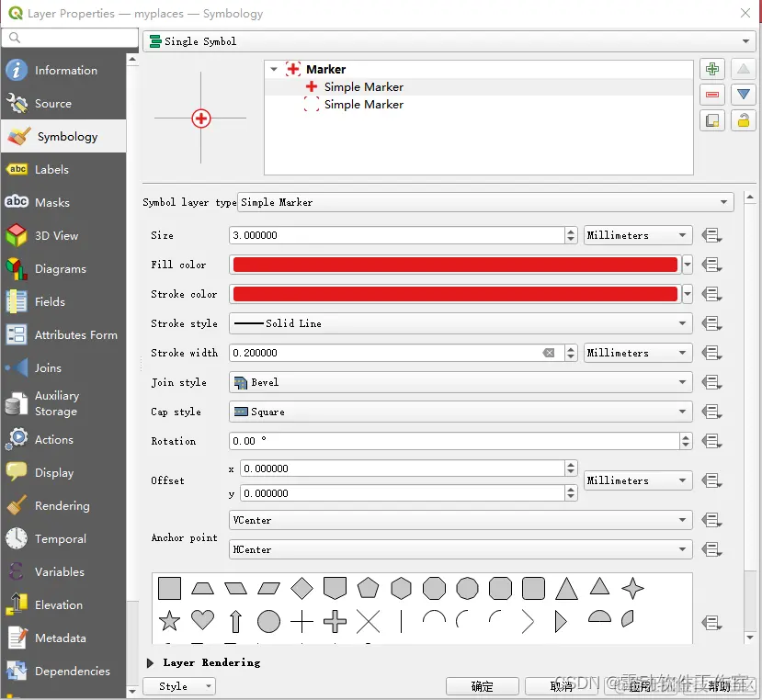Open data-defined override for Rotation
This screenshot has height=700, width=762.
[712, 441]
